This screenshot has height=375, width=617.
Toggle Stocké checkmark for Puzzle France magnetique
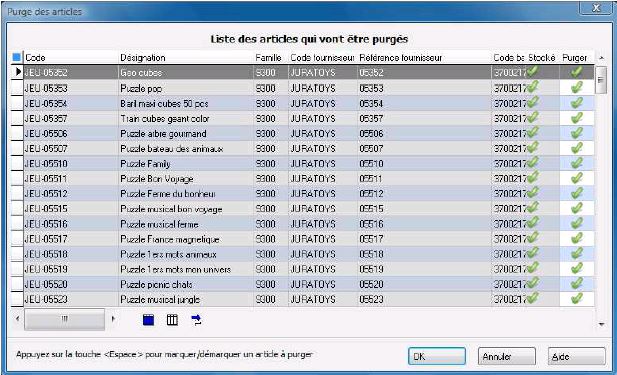pos(533,238)
